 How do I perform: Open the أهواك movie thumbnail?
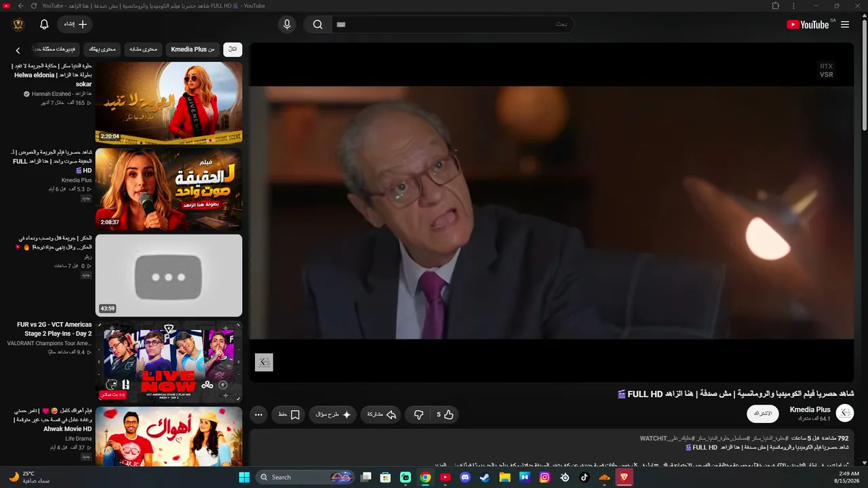(169, 437)
